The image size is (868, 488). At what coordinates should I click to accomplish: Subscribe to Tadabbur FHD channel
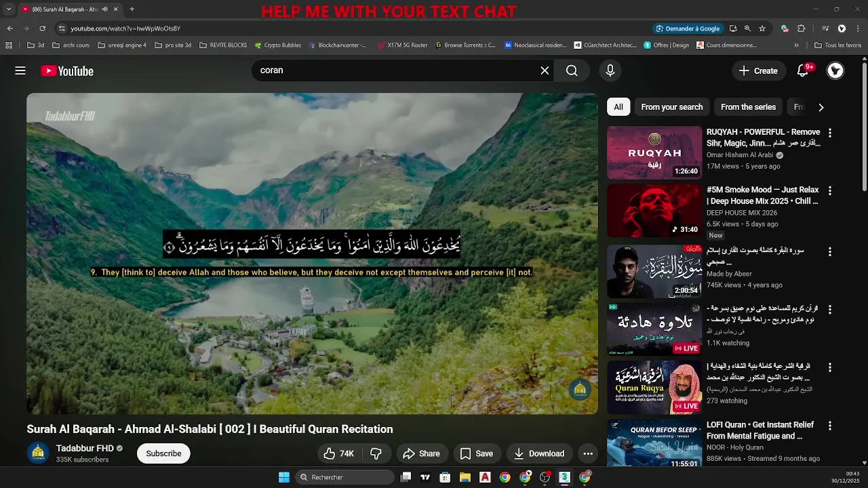(x=163, y=453)
